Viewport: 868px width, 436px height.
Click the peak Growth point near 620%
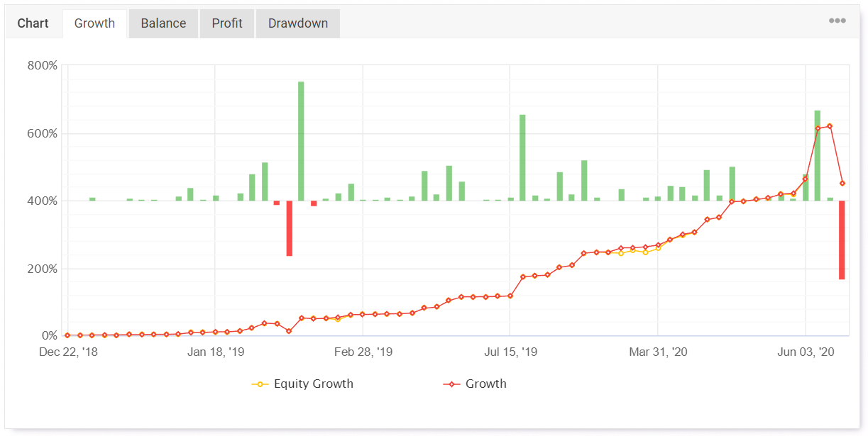click(830, 126)
